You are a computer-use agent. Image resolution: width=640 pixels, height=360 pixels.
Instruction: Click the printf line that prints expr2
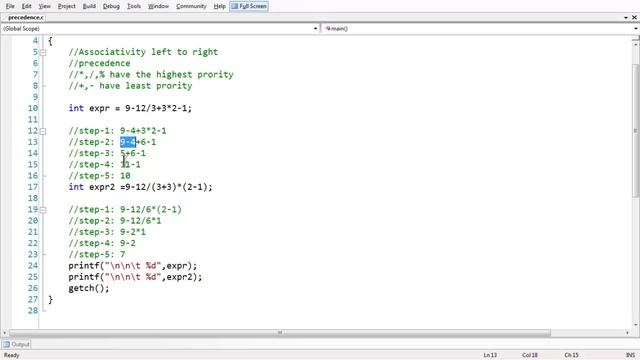pyautogui.click(x=135, y=277)
